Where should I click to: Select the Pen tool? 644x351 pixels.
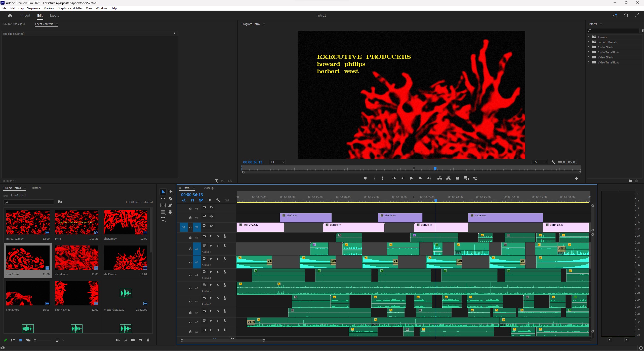click(x=170, y=205)
